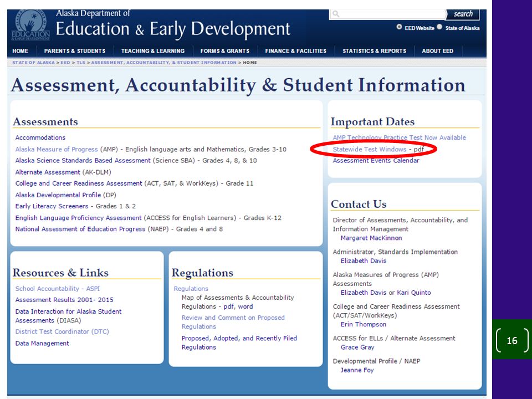
Task: Open National Assessment of Education Progress link
Action: (x=80, y=229)
